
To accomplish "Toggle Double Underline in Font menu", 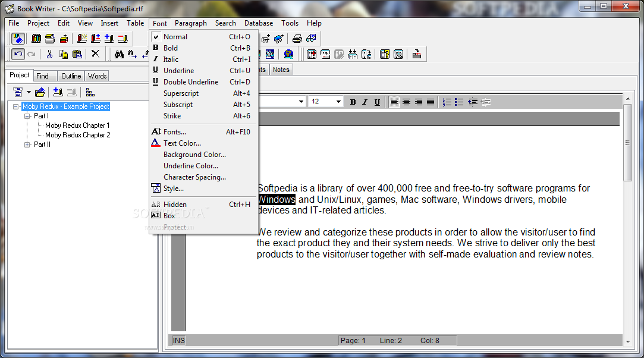I will pyautogui.click(x=204, y=81).
